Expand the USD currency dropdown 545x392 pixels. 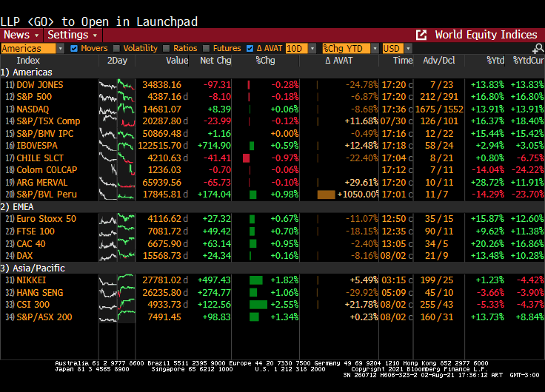(408, 48)
